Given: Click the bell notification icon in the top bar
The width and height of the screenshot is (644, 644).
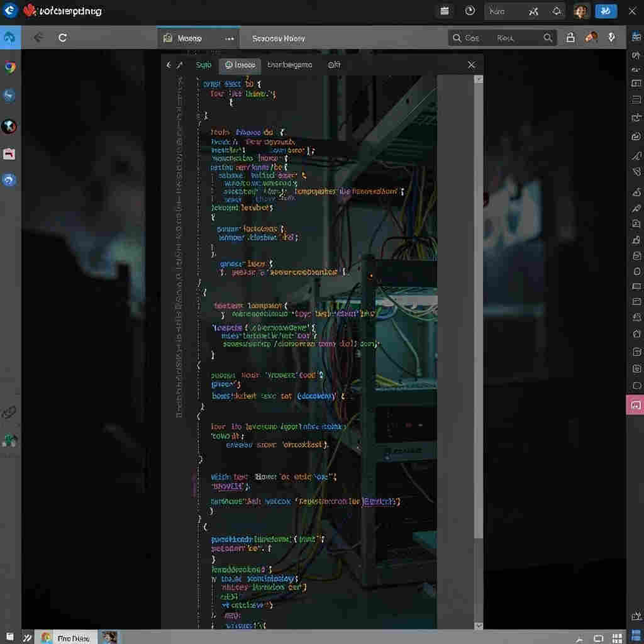Looking at the screenshot, I should [x=557, y=11].
